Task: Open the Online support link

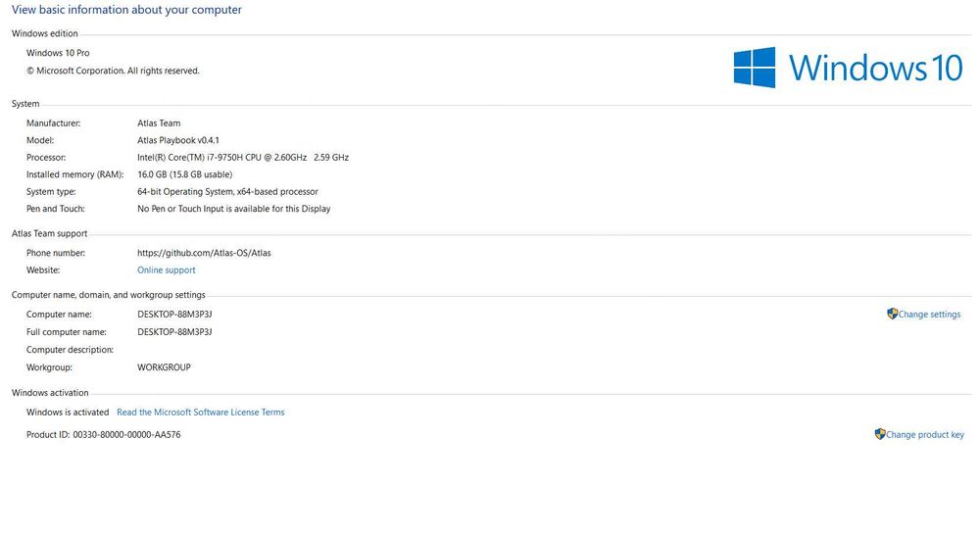Action: [167, 270]
